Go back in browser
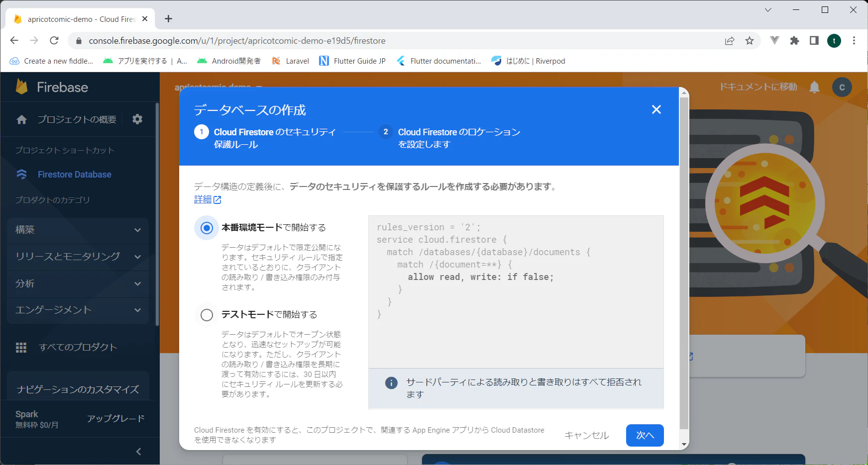The width and height of the screenshot is (868, 465). point(14,41)
